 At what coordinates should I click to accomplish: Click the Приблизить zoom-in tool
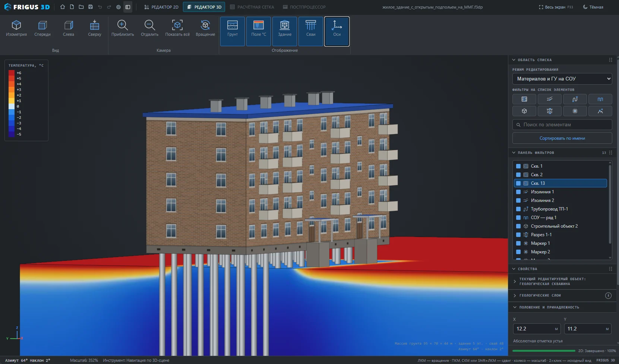click(123, 28)
